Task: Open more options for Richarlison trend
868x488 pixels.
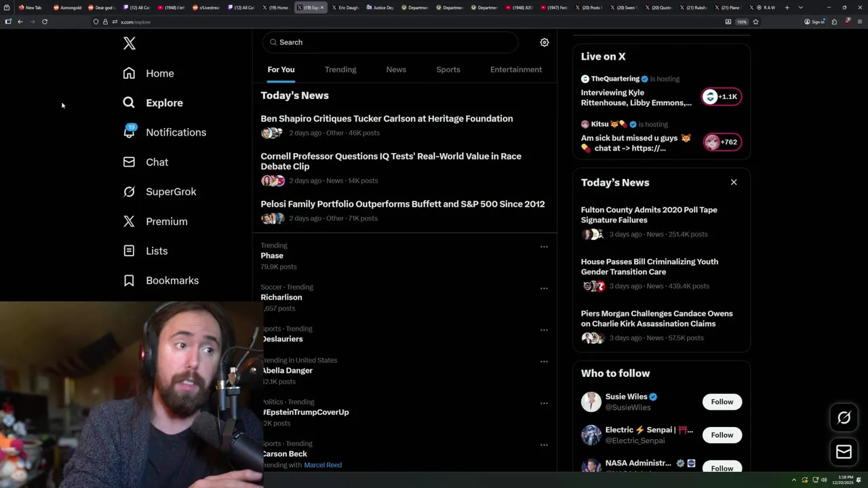Action: click(544, 288)
